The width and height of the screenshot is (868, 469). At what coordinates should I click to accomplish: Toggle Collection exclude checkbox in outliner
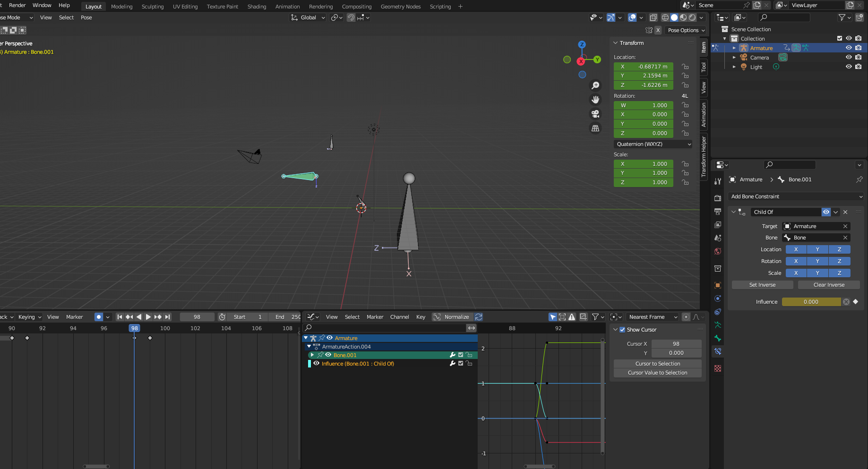[x=840, y=39]
